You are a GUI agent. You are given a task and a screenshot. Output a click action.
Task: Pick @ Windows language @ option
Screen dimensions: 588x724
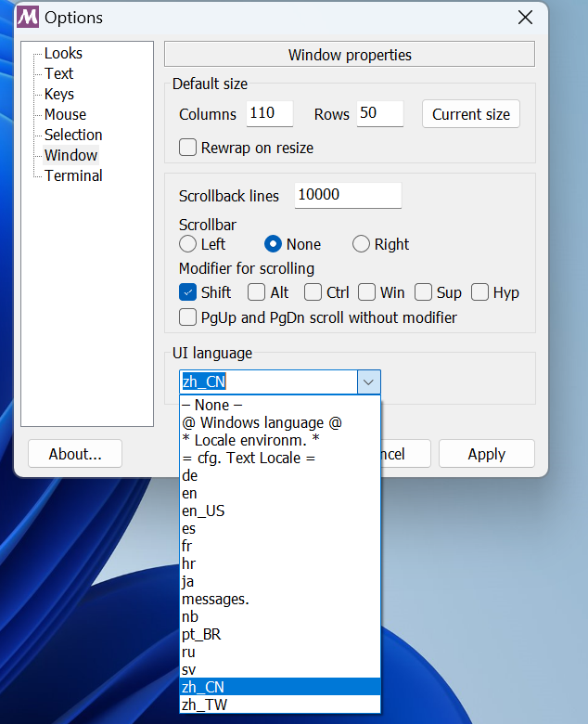[280, 422]
